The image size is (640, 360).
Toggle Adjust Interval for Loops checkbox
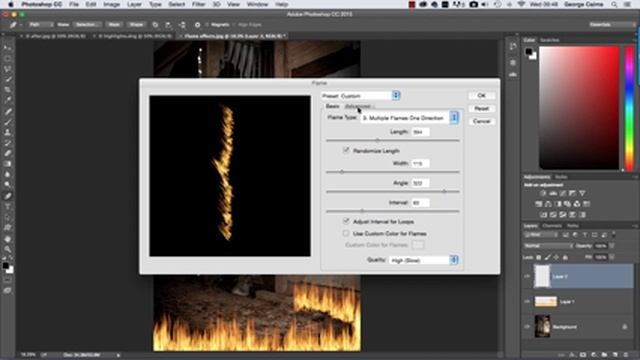pyautogui.click(x=346, y=221)
